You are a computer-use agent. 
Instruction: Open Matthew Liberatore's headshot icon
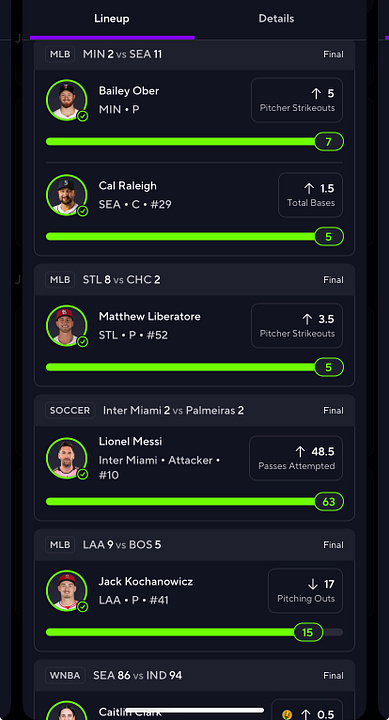[x=67, y=326]
